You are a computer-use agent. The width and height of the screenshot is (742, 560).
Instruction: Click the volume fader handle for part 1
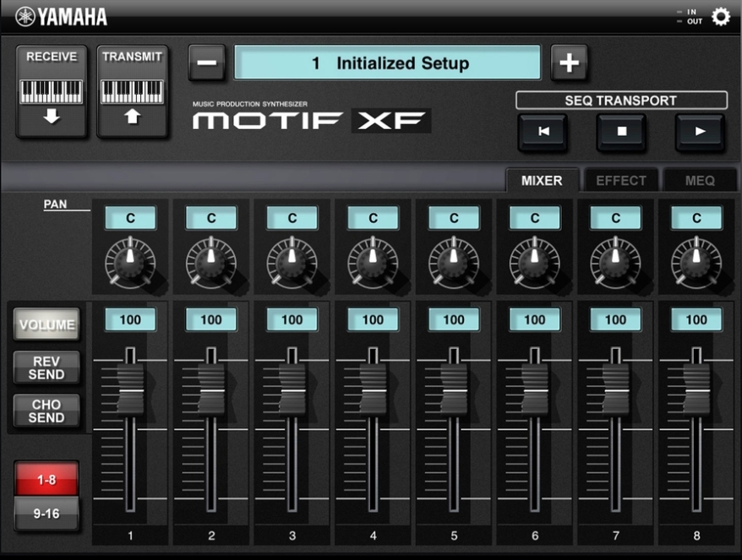(130, 391)
